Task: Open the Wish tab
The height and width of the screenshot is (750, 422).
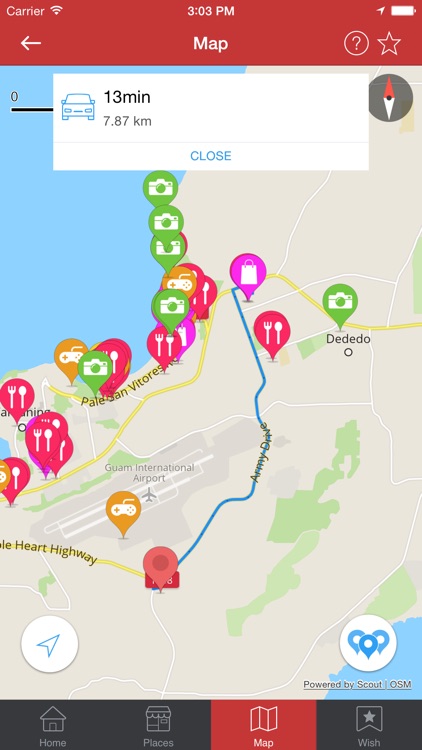Action: (x=369, y=726)
